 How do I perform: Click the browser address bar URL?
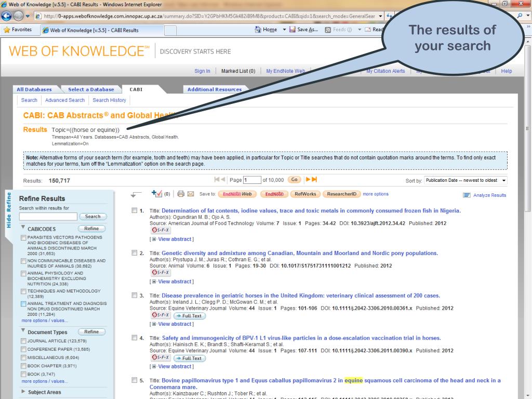pyautogui.click(x=209, y=16)
